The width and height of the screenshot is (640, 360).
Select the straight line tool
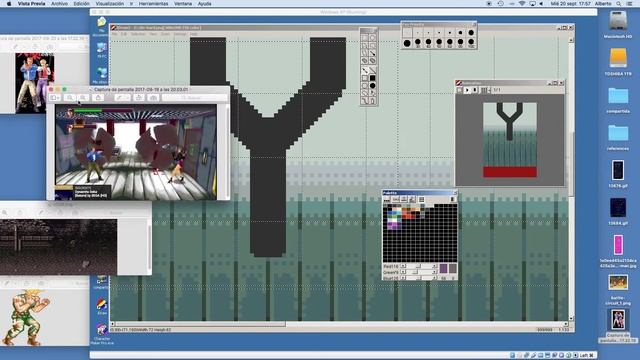tap(373, 70)
